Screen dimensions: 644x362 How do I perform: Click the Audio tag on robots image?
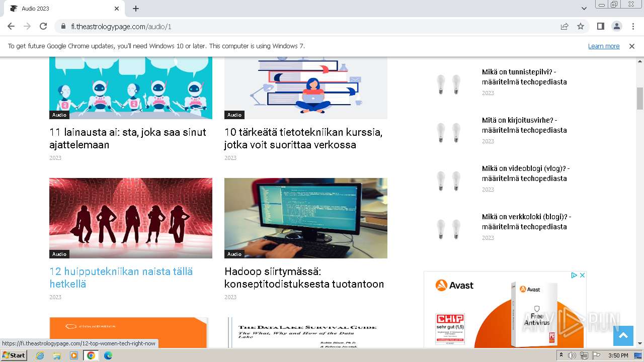point(59,115)
